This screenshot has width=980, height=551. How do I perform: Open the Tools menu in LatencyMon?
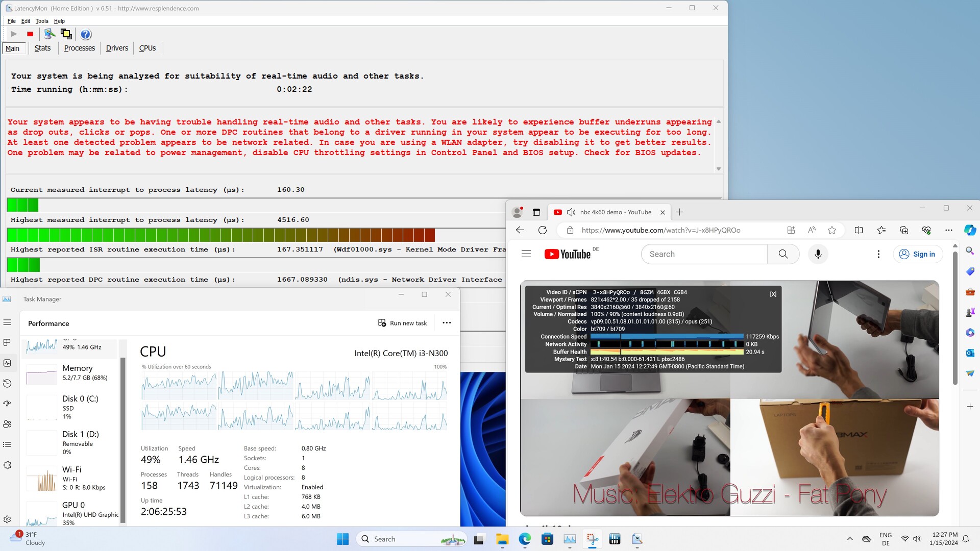click(x=42, y=21)
